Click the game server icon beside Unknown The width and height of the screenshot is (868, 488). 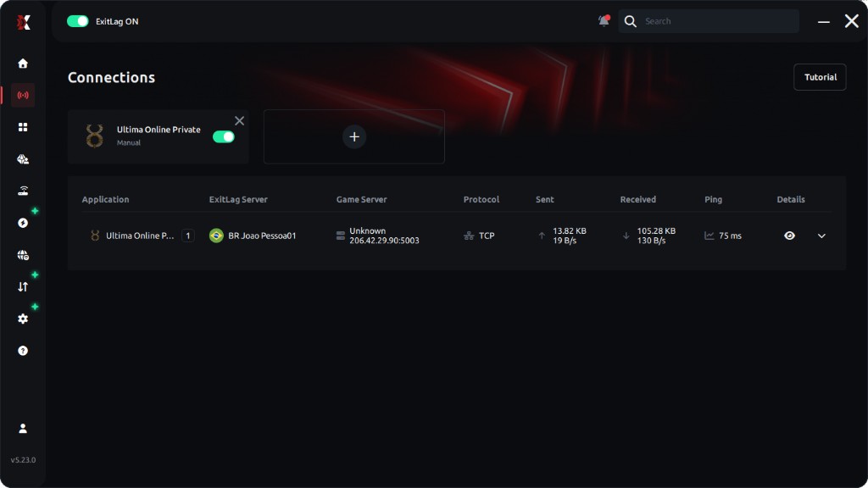point(341,236)
